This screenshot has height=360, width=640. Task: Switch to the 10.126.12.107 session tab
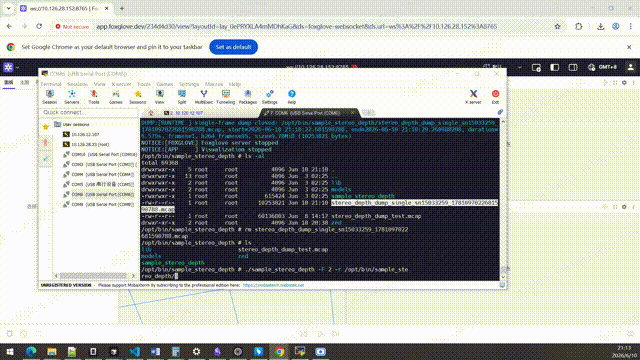point(184,113)
